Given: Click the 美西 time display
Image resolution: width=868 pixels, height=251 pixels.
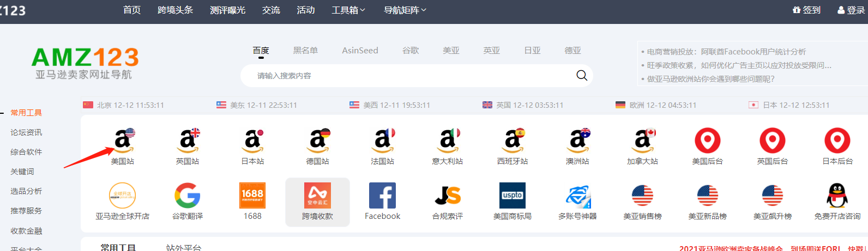Looking at the screenshot, I should coord(390,105).
